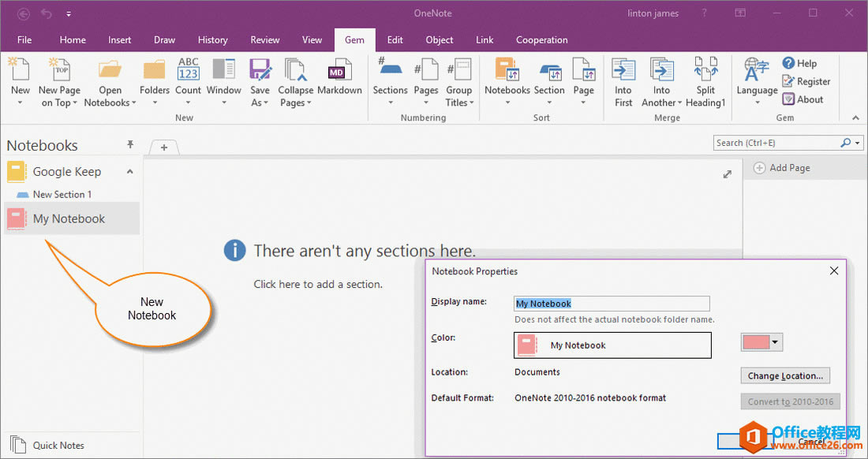Image resolution: width=868 pixels, height=459 pixels.
Task: Expand the Folders dropdown arrow
Action: [x=155, y=103]
